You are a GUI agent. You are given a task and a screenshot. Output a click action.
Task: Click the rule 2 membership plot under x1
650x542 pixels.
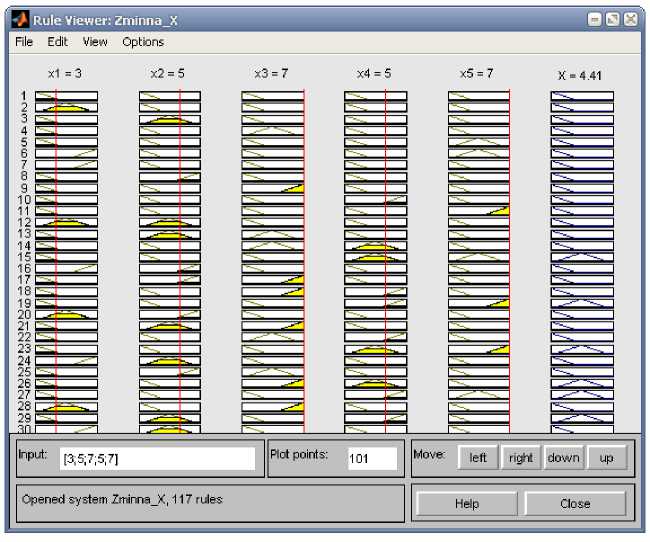tap(66, 108)
